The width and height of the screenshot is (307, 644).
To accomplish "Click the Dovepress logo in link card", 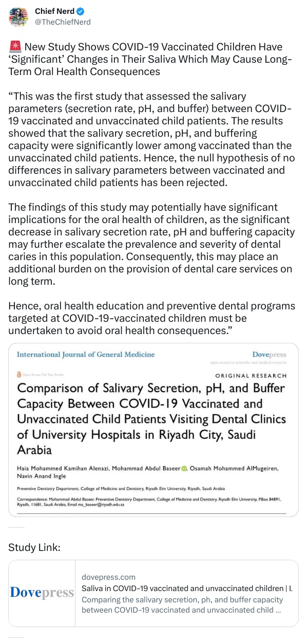I will click(x=42, y=593).
